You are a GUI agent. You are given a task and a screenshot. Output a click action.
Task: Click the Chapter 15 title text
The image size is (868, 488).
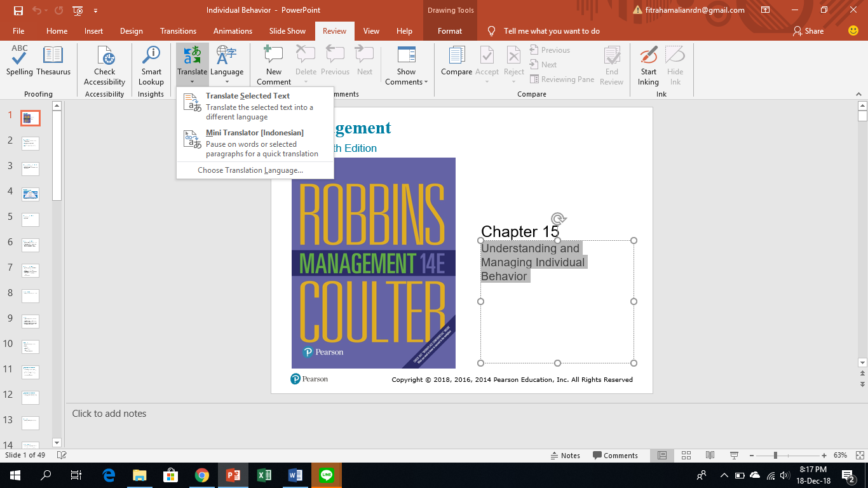520,231
